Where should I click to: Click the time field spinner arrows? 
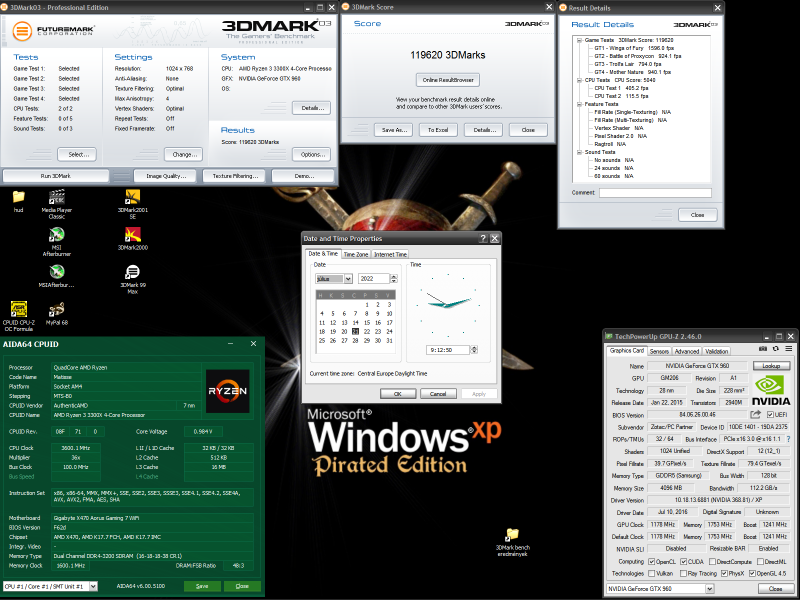pos(474,349)
